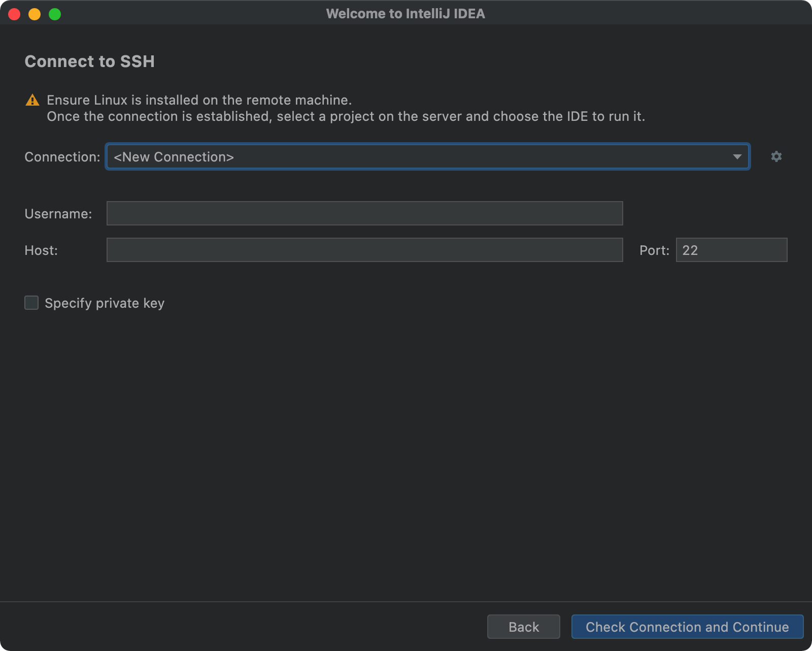The image size is (812, 651).
Task: Click into the Port field showing 22
Action: point(731,250)
